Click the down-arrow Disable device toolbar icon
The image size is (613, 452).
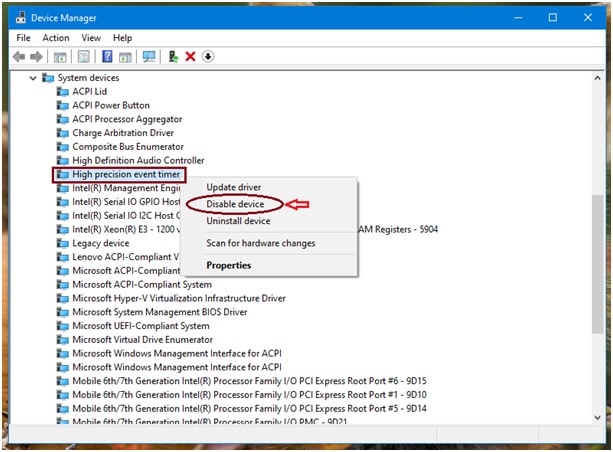[x=208, y=57]
